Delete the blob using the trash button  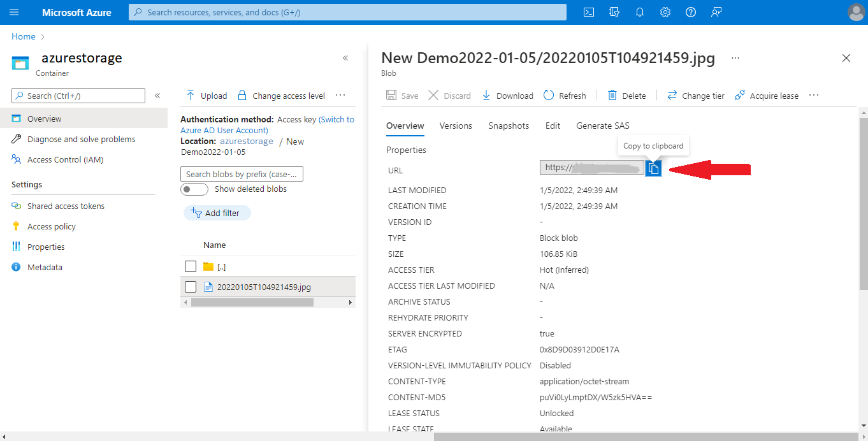coord(627,96)
